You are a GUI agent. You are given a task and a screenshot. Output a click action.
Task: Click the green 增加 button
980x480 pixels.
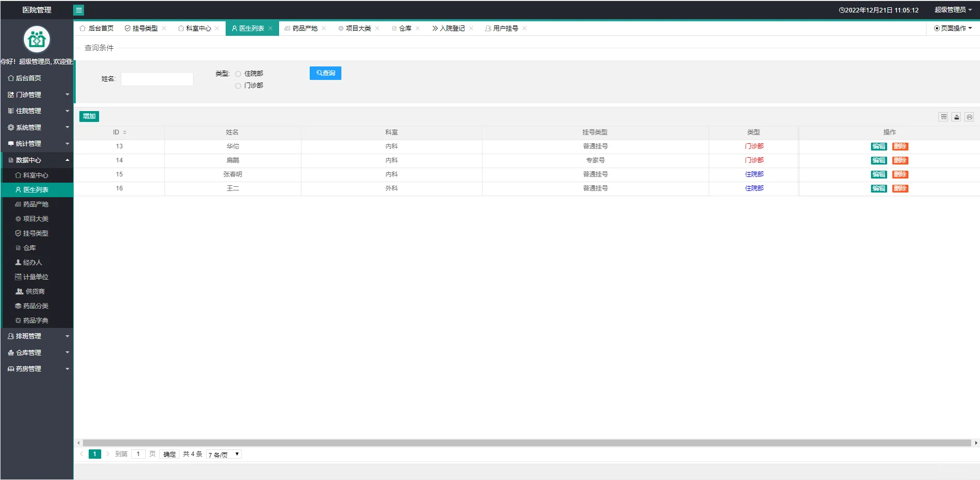pyautogui.click(x=89, y=116)
